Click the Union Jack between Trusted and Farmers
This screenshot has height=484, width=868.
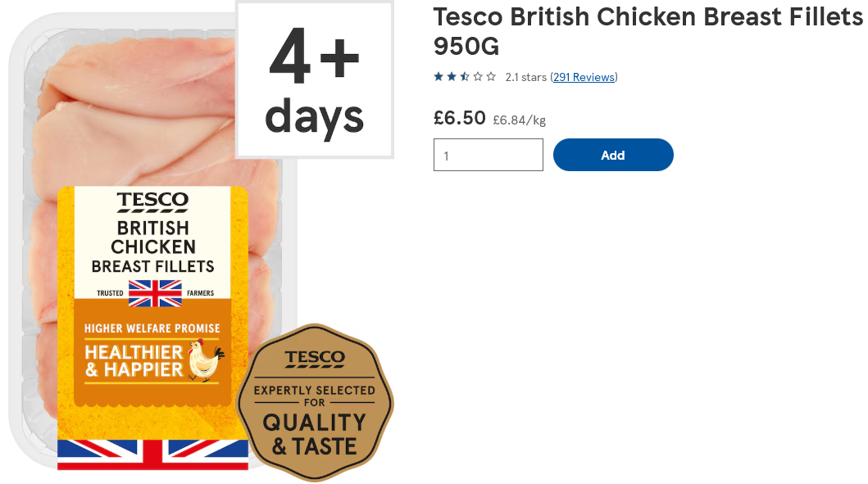(154, 292)
